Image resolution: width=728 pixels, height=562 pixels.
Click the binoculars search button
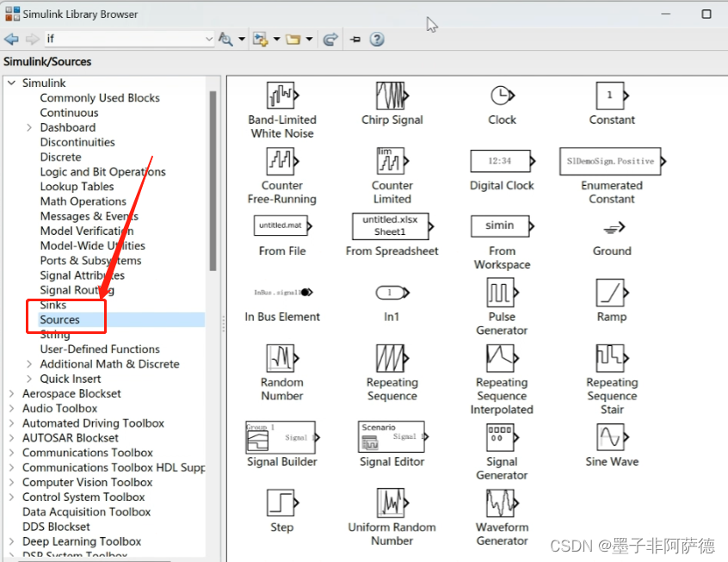pos(226,39)
